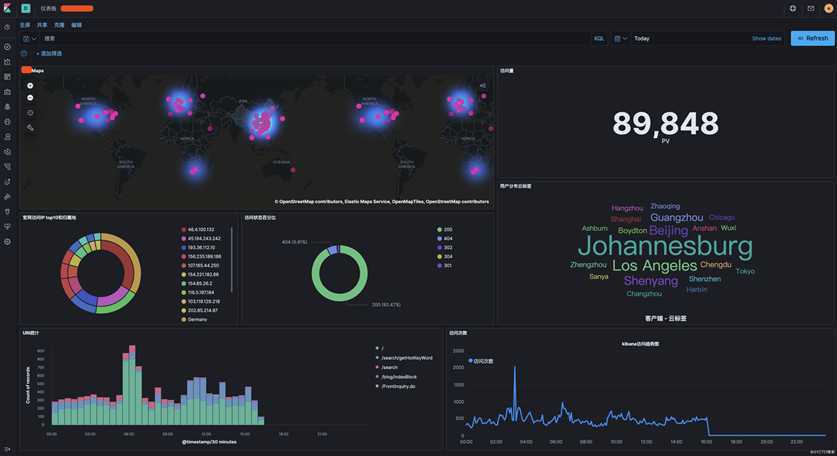
Task: Toggle the 304 status legend entry
Action: point(445,257)
